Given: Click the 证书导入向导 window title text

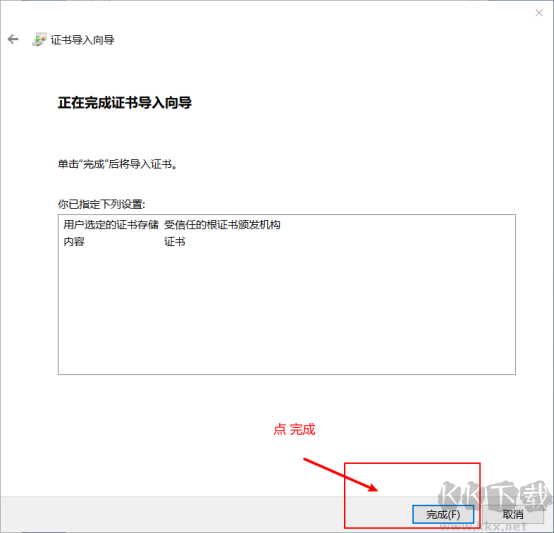Looking at the screenshot, I should coord(82,40).
